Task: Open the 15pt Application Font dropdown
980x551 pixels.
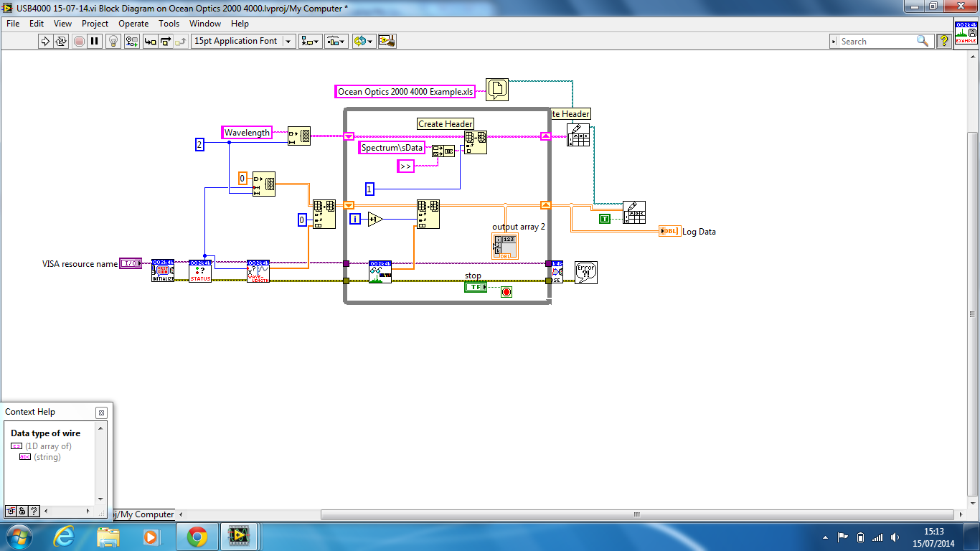Action: [243, 41]
